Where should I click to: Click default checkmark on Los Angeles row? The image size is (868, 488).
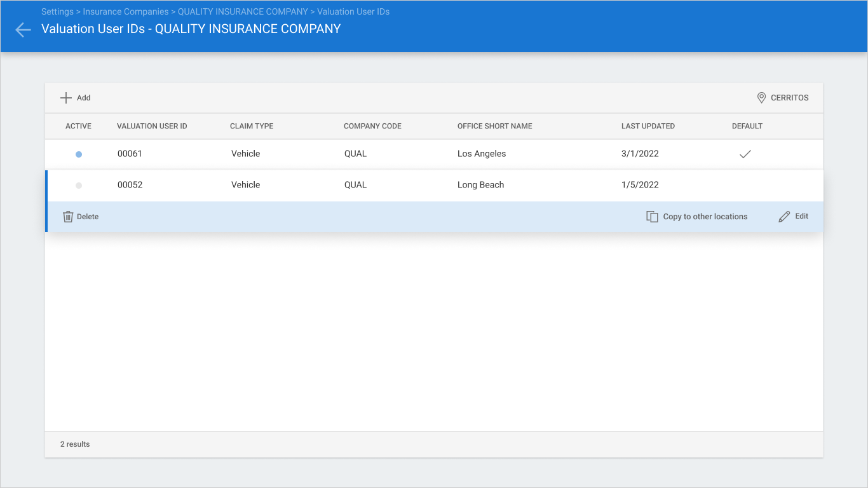(745, 154)
